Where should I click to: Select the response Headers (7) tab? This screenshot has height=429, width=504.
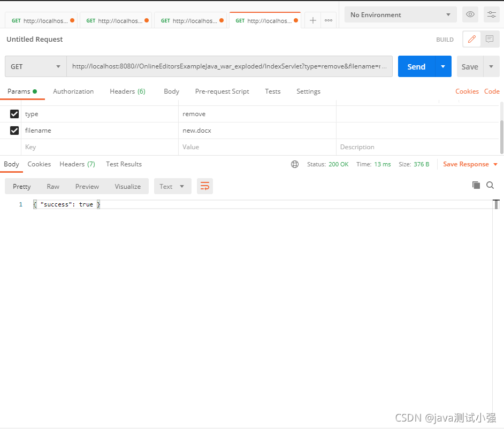(78, 164)
